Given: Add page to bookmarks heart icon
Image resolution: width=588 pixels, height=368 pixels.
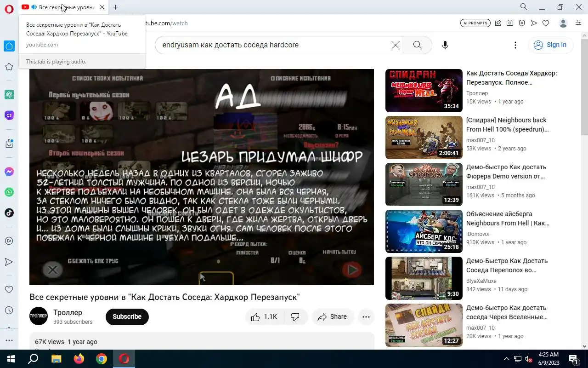Looking at the screenshot, I should point(546,23).
